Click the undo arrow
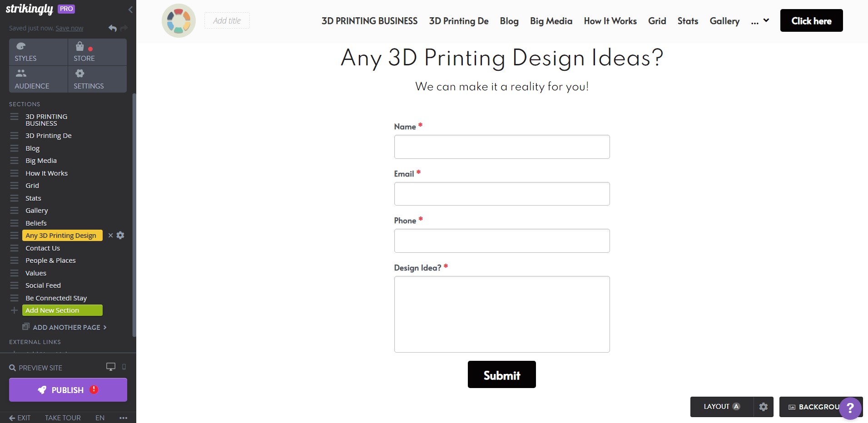This screenshot has width=868, height=423. pyautogui.click(x=112, y=28)
